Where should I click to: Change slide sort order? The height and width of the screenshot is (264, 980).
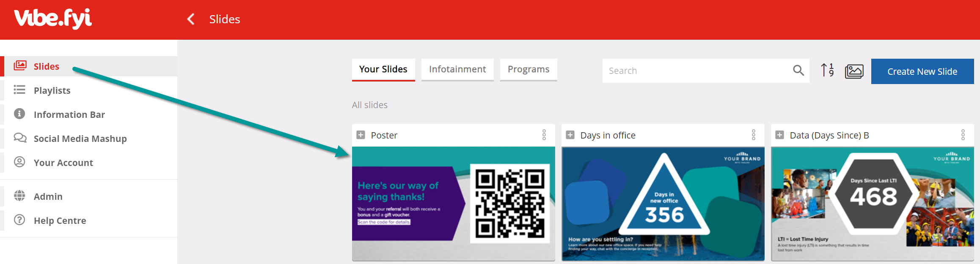(x=828, y=70)
